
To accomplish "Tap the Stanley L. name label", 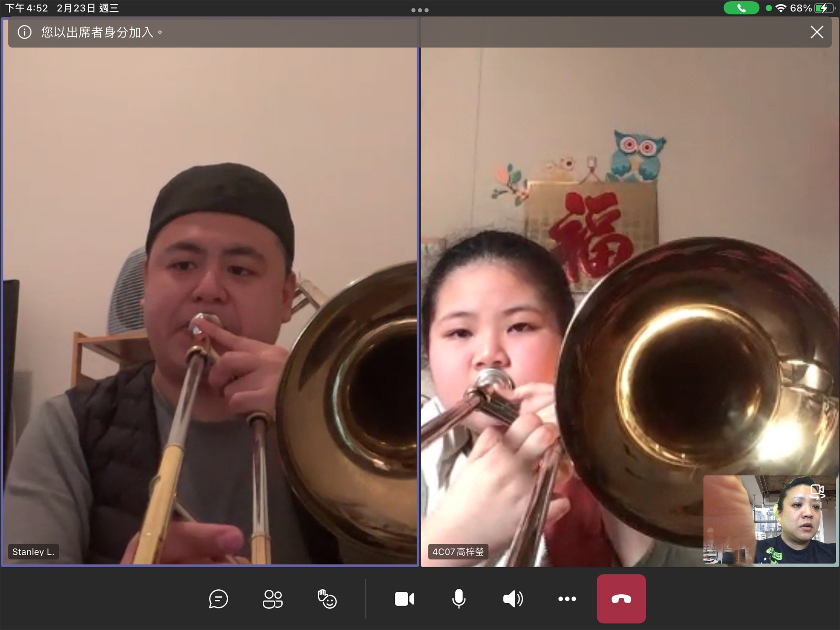I will [34, 552].
